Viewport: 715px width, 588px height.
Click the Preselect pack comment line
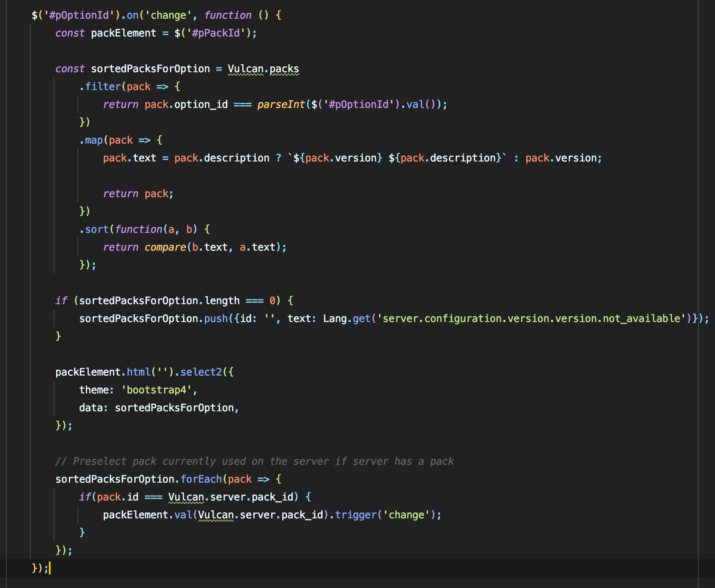[x=254, y=461]
